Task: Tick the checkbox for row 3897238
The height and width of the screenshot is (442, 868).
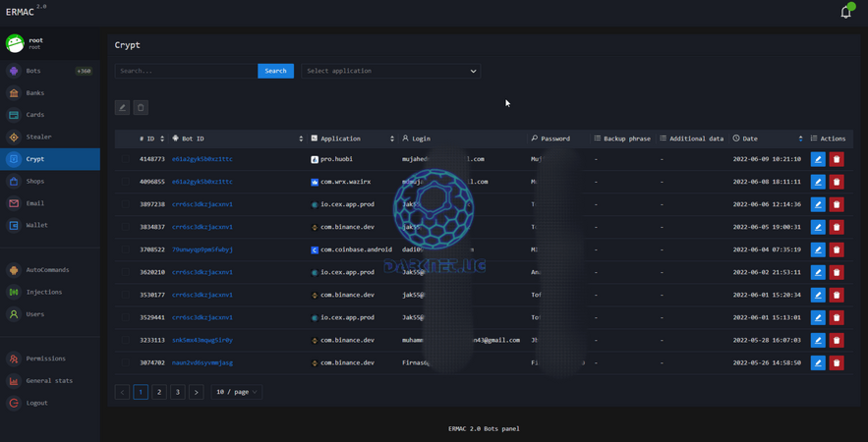Action: click(126, 204)
